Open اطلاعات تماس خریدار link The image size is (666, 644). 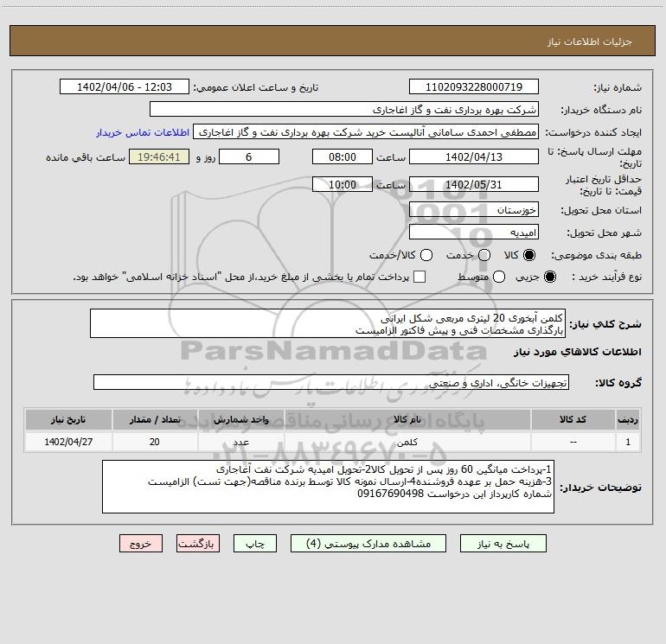click(x=143, y=132)
